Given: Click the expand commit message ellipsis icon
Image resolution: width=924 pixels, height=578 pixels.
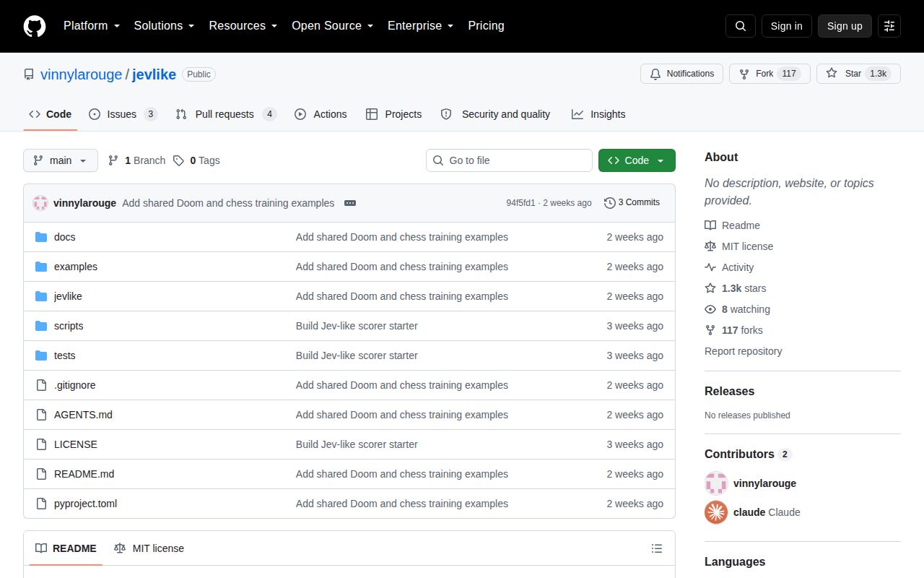Looking at the screenshot, I should (350, 203).
